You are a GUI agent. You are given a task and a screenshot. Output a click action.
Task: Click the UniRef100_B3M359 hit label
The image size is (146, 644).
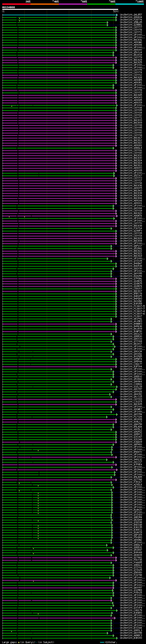[x=131, y=304]
